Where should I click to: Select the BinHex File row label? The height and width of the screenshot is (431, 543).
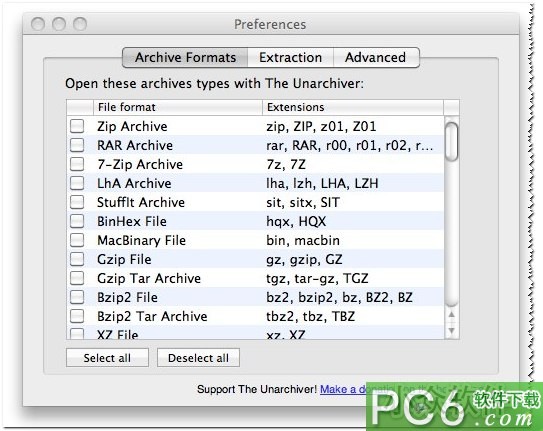coord(132,222)
